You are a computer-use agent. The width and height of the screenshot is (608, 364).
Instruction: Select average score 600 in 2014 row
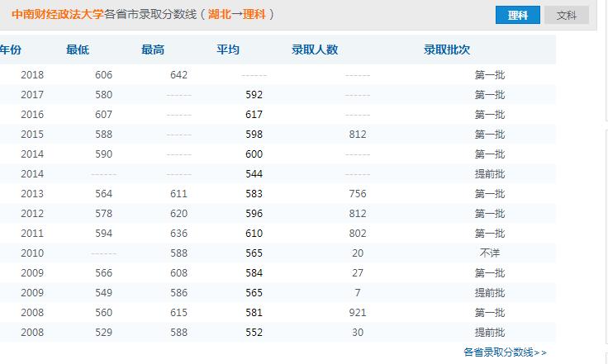click(x=254, y=154)
